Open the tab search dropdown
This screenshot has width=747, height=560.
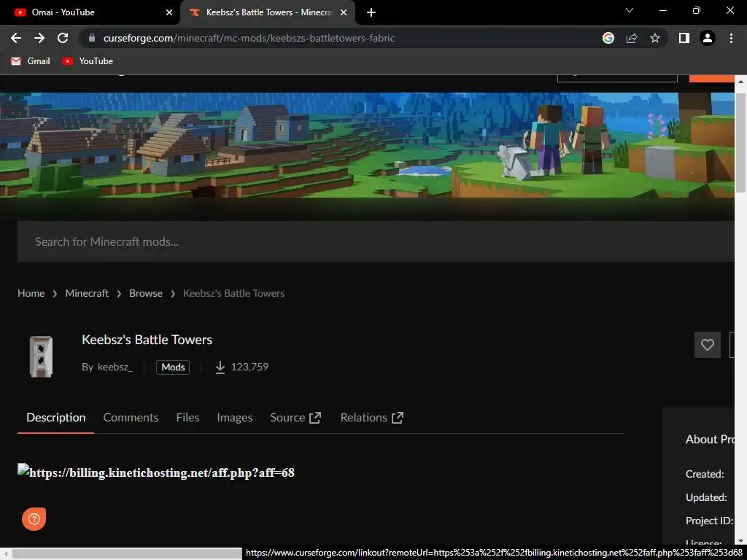(630, 10)
